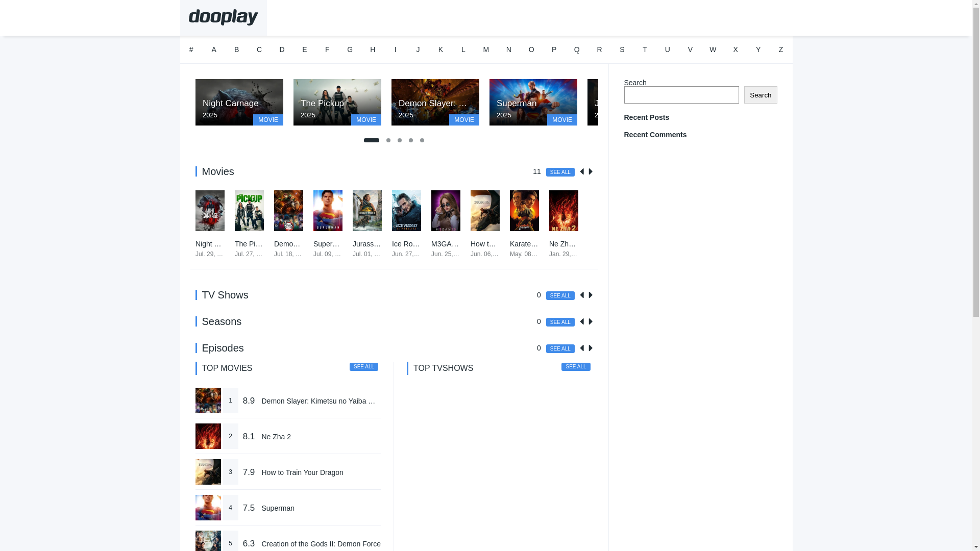The width and height of the screenshot is (980, 551).
Task: Filter titles by letter K
Action: (x=440, y=50)
